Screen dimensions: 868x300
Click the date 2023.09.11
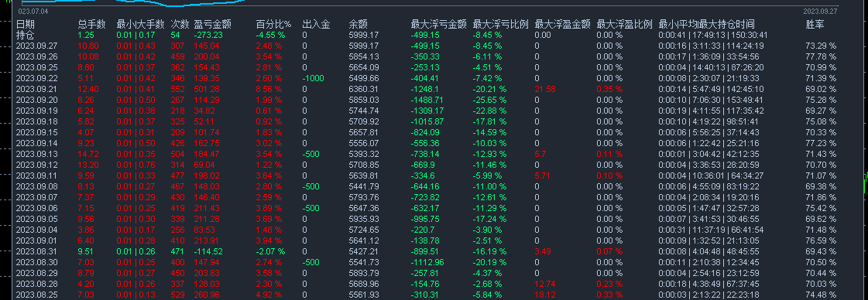pos(37,176)
